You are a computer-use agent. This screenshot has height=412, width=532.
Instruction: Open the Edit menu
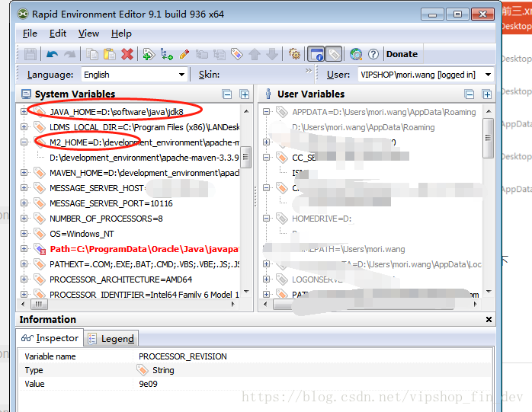[x=58, y=34]
